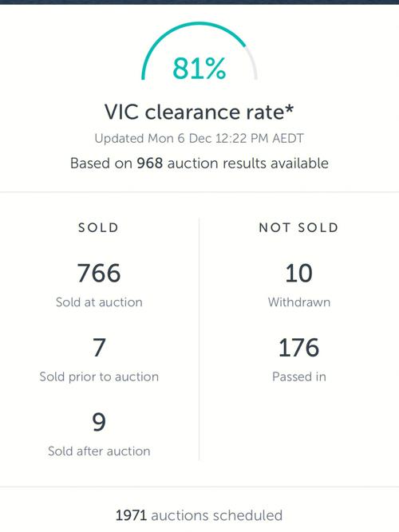Viewport: 399px width, 532px height.
Task: Click the 968 auction results text
Action: point(199,164)
